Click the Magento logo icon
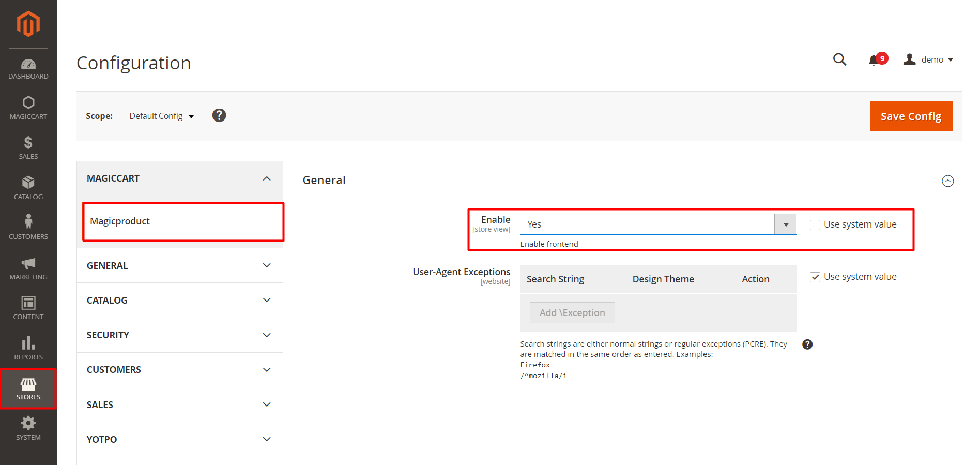 coord(28,24)
